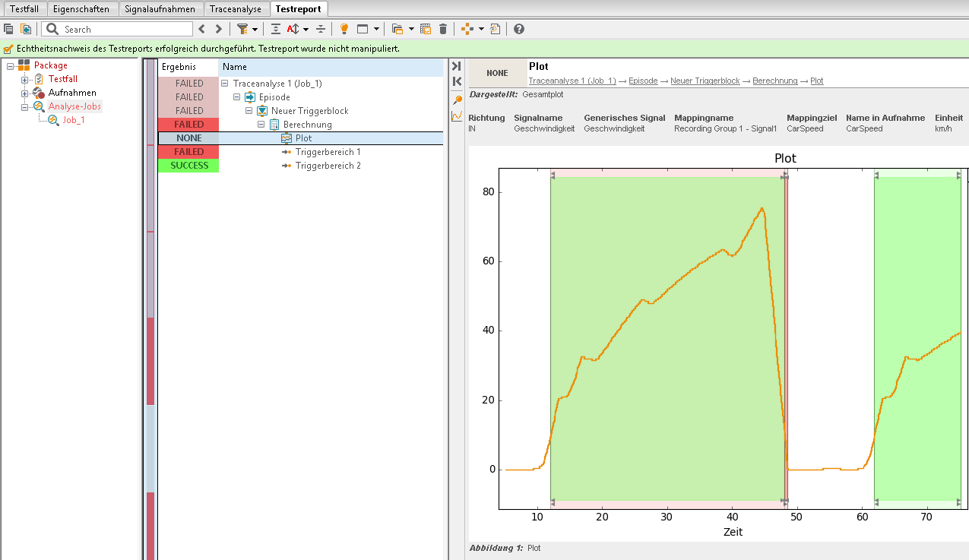Image resolution: width=969 pixels, height=560 pixels.
Task: Follow the Neuer Triggerblock breadcrumb link
Action: [705, 81]
